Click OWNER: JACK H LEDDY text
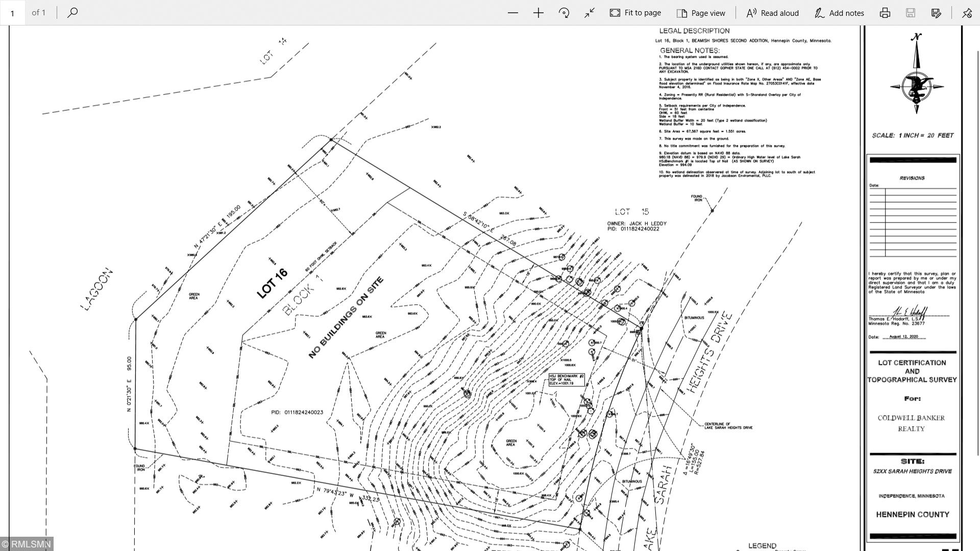This screenshot has height=551, width=980. click(636, 223)
